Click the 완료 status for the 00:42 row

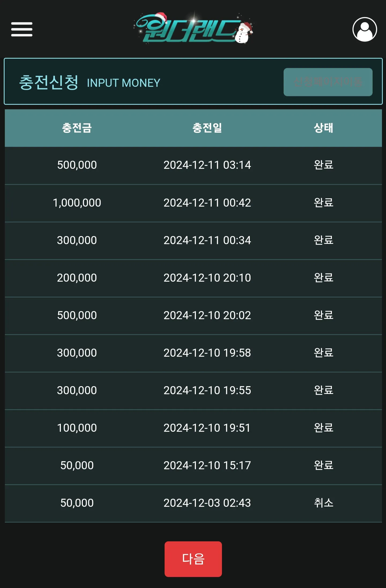pos(324,203)
